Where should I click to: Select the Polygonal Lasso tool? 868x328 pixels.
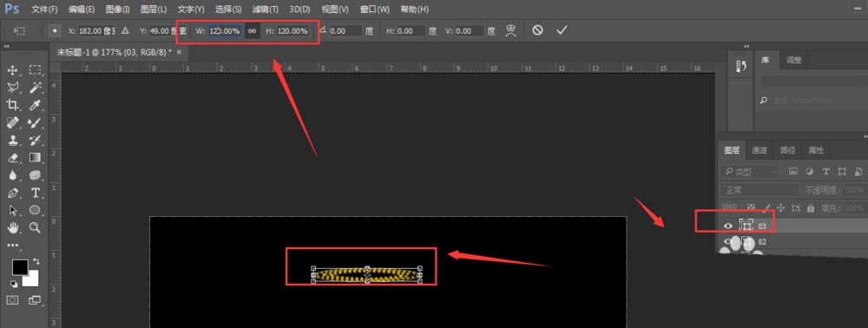click(x=12, y=88)
